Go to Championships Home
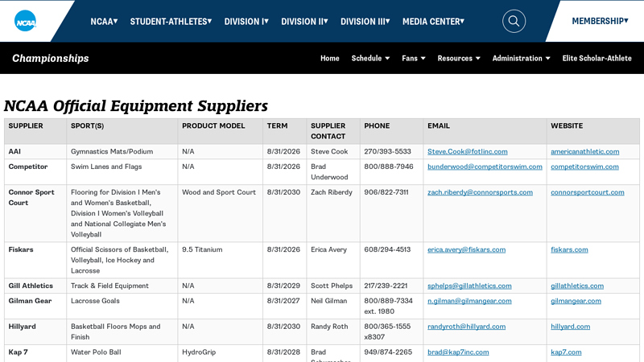The image size is (644, 362). click(330, 58)
